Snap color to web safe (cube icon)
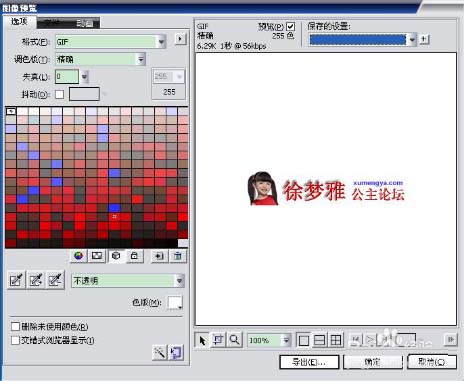This screenshot has width=464, height=381. [116, 256]
